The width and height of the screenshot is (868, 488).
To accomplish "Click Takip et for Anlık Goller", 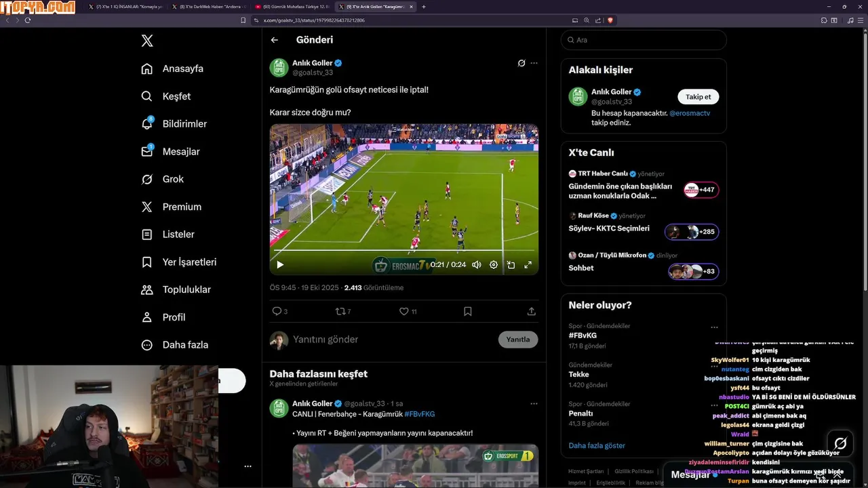I will pos(698,97).
